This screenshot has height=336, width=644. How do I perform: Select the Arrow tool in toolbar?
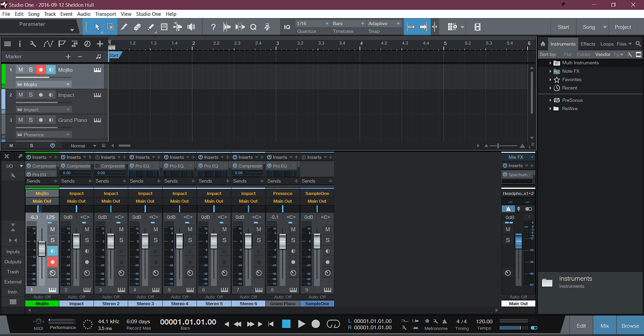[x=97, y=27]
